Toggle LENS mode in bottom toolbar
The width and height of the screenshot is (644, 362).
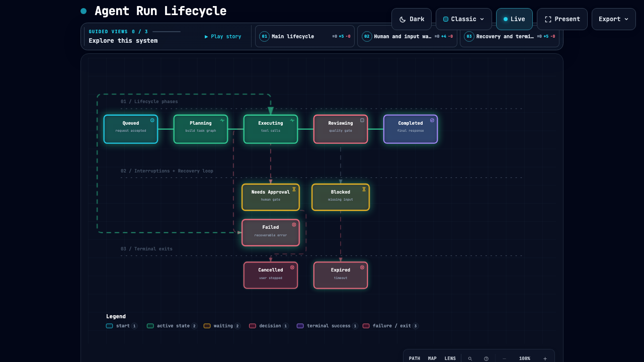pos(450,358)
